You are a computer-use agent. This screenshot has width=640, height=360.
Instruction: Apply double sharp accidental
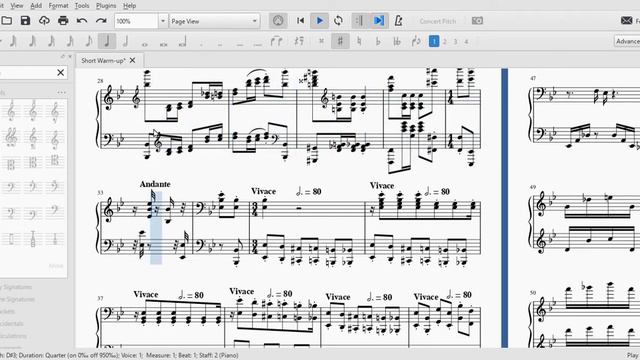321,41
